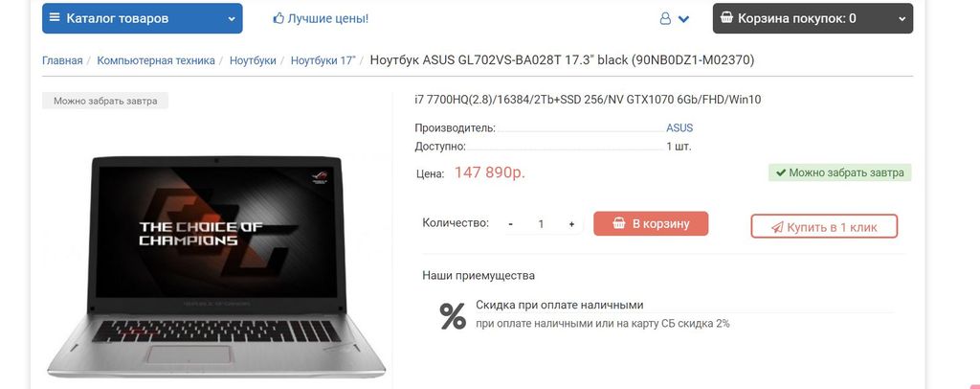This screenshot has width=980, height=389.
Task: Open the account dropdown chevron
Action: pyautogui.click(x=683, y=19)
